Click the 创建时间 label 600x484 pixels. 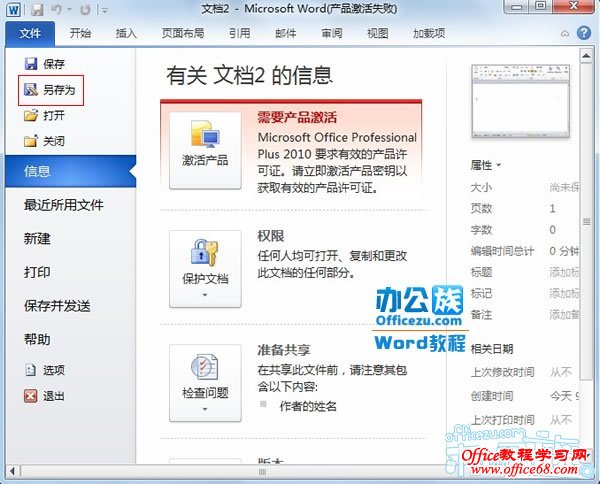click(492, 396)
